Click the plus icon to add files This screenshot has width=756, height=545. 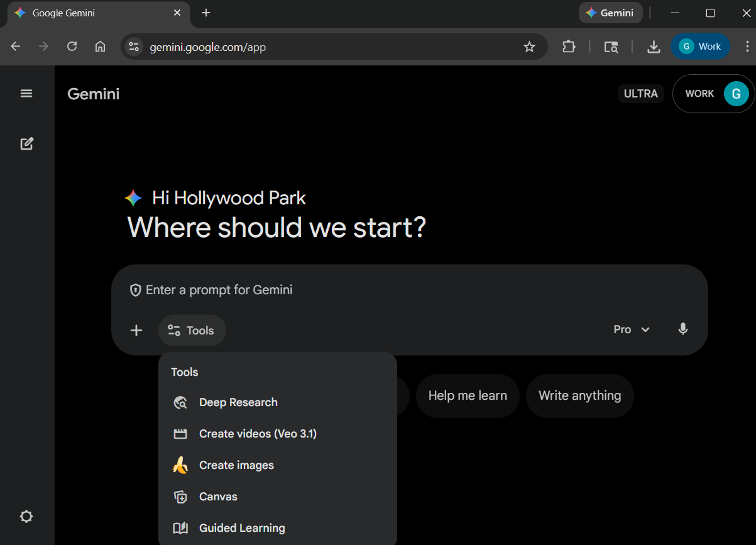click(x=136, y=331)
